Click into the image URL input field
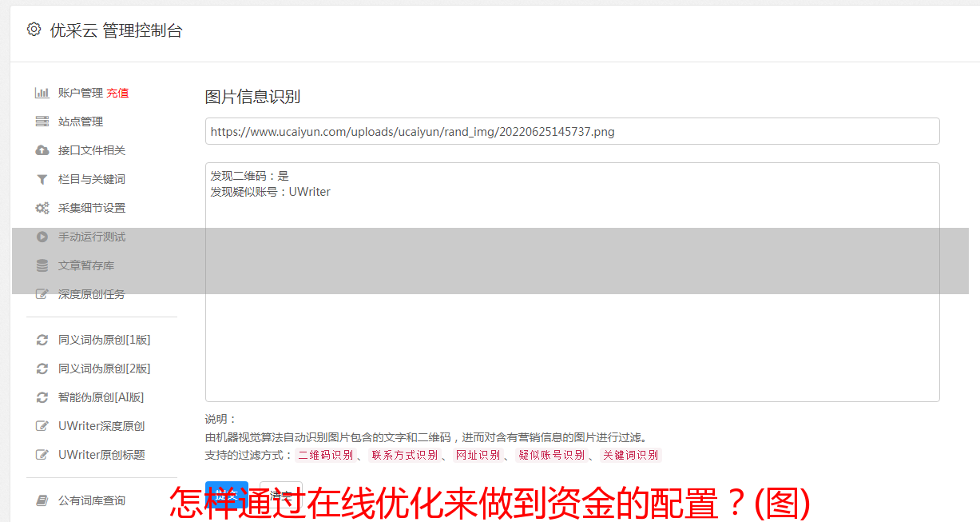The image size is (980, 522). [572, 131]
